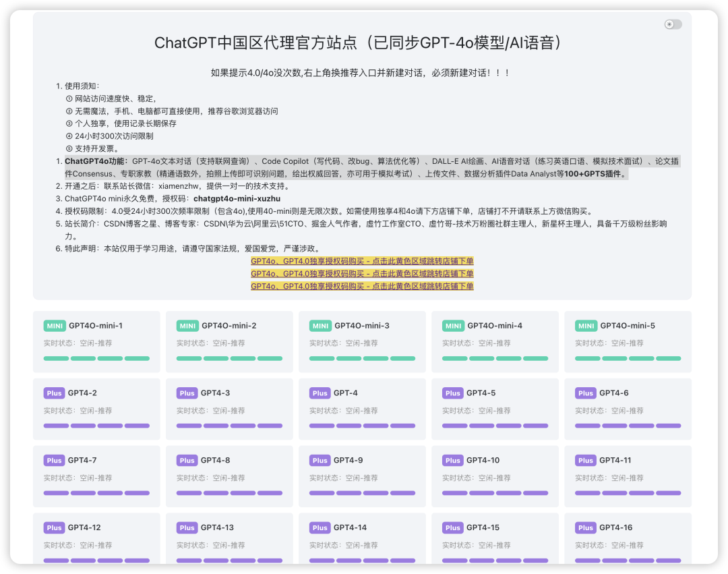The width and height of the screenshot is (728, 574).
Task: Click the ChatGPT中国区代理官方站点 page heading
Action: coord(357,42)
